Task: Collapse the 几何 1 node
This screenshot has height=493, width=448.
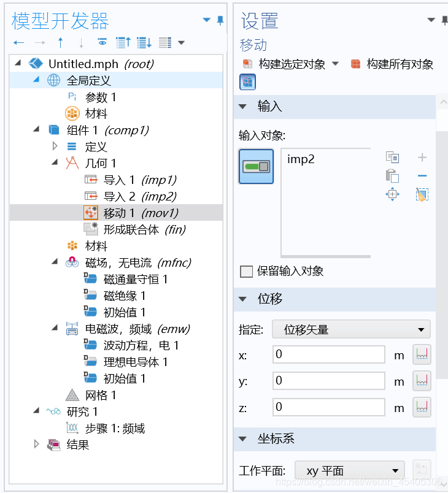Action: click(x=55, y=162)
